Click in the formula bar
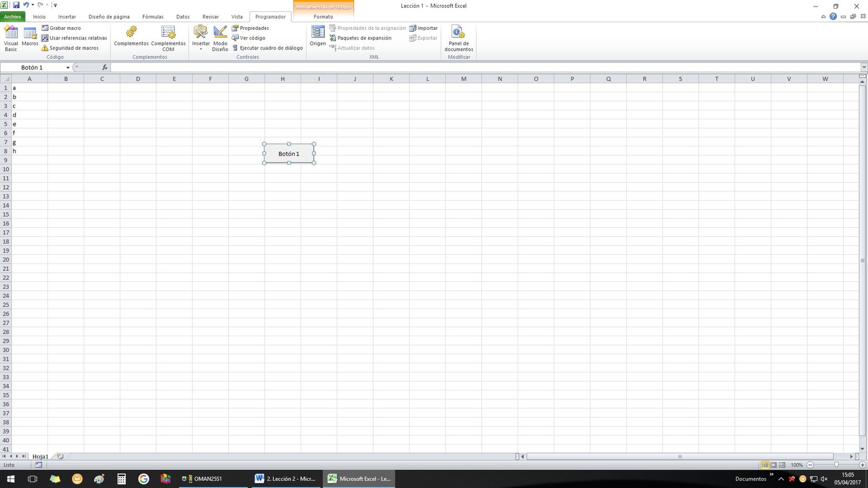The height and width of the screenshot is (488, 868). pos(486,68)
